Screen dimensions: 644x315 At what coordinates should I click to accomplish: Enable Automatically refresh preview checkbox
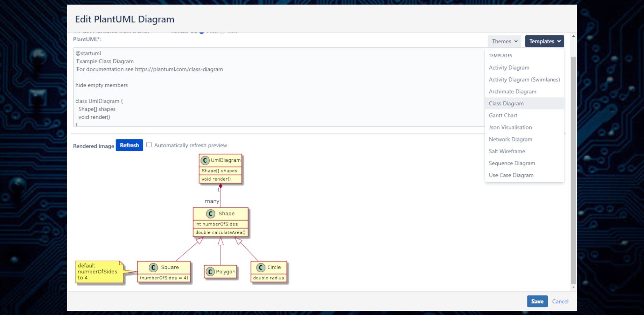(149, 145)
